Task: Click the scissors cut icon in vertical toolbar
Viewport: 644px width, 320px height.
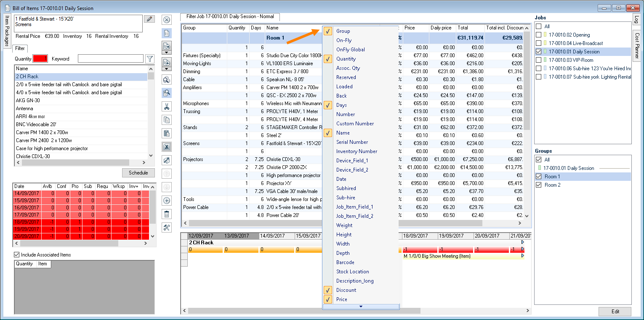Action: (167, 106)
